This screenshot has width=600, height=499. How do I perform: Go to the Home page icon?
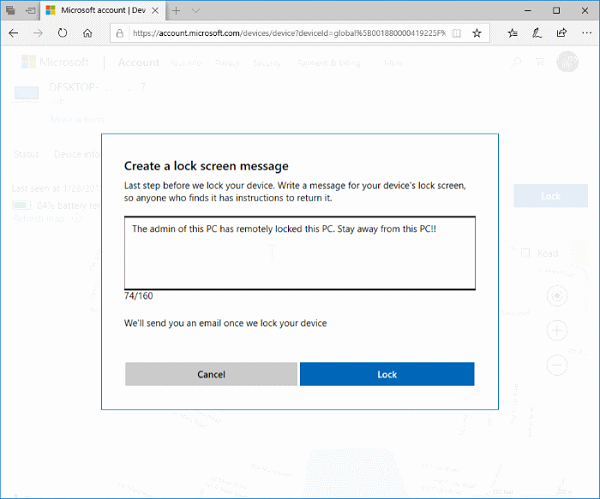point(88,33)
